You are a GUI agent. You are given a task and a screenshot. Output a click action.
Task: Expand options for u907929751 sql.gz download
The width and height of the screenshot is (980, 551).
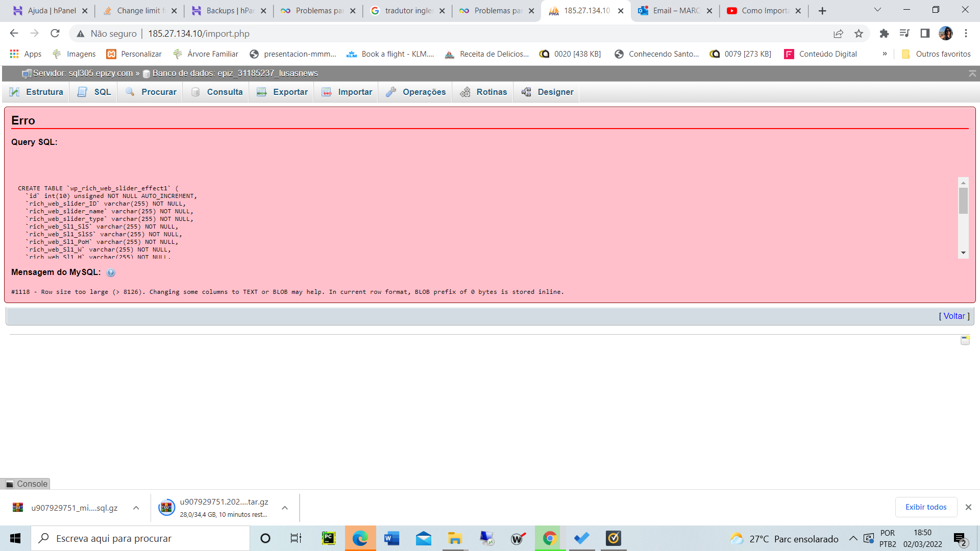tap(136, 508)
